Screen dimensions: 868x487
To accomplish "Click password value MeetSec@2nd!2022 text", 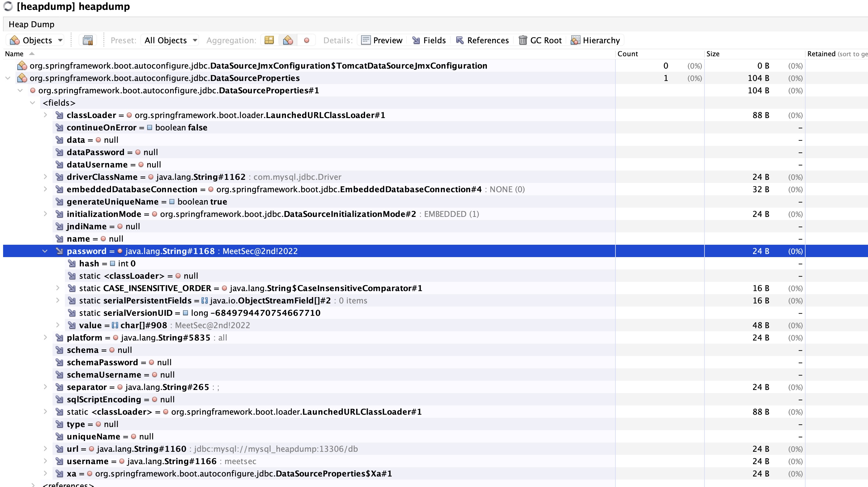I will [260, 251].
